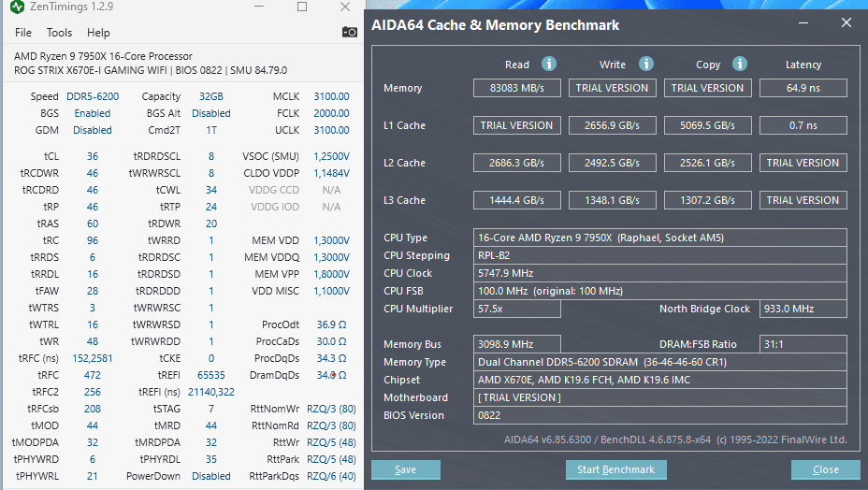Click DRAM:FSB Ratio value 31:1
The image size is (868, 490).
(803, 344)
